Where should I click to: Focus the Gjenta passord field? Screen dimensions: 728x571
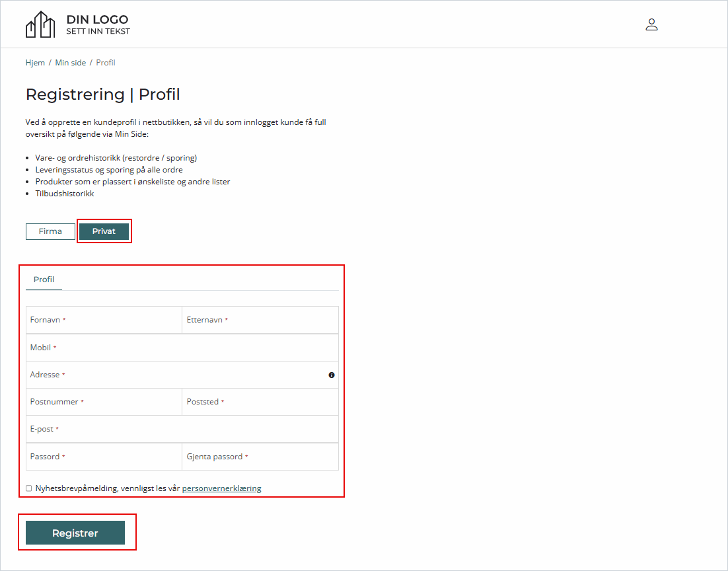260,457
